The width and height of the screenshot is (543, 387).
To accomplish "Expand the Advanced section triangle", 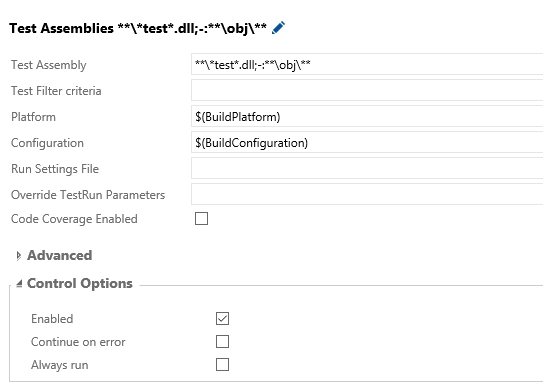I will [x=18, y=256].
